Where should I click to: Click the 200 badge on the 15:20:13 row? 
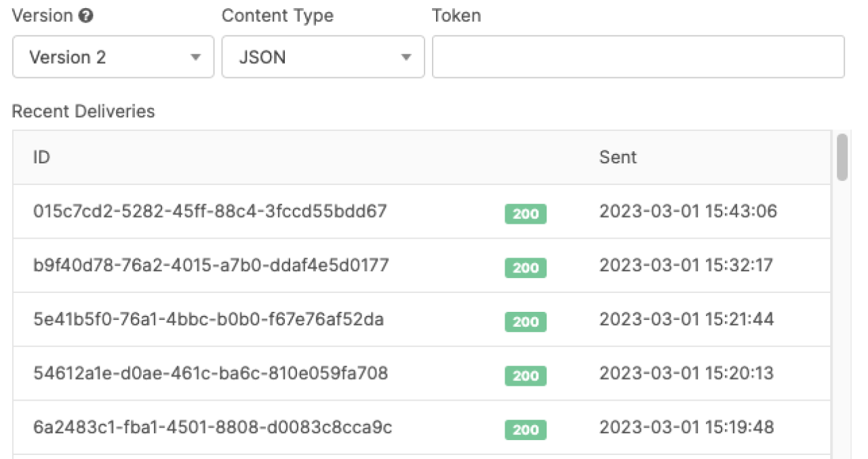coord(526,376)
